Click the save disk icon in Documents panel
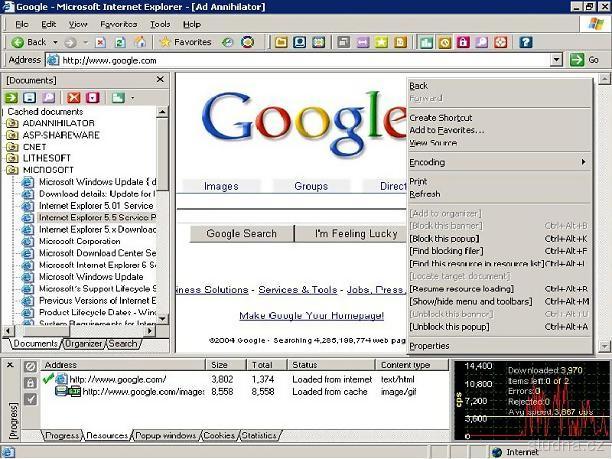The width and height of the screenshot is (612, 459). [30, 98]
